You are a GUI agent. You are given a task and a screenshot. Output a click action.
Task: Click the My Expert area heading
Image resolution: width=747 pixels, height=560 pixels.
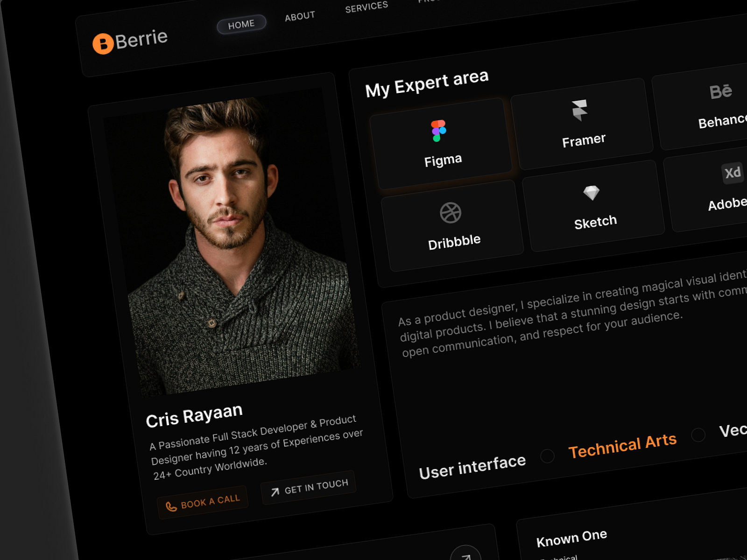pos(427,84)
